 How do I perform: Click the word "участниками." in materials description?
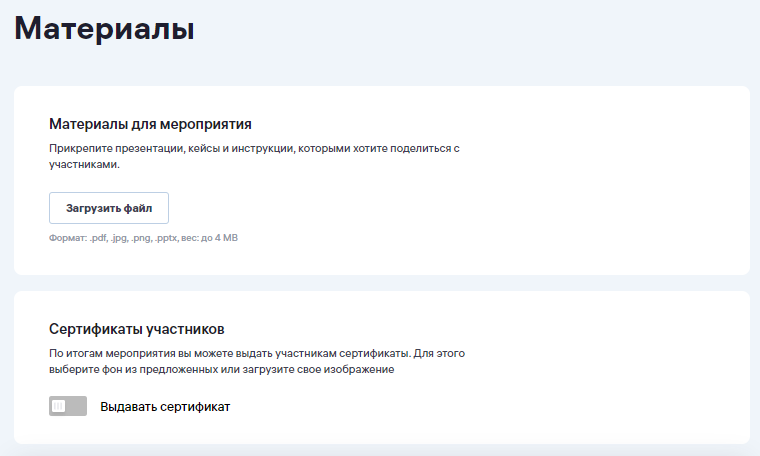tap(84, 165)
